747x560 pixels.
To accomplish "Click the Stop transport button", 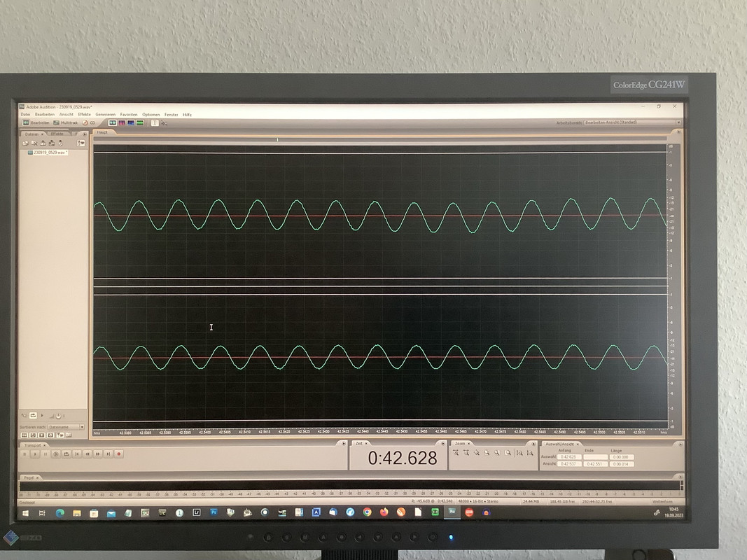I will click(25, 454).
